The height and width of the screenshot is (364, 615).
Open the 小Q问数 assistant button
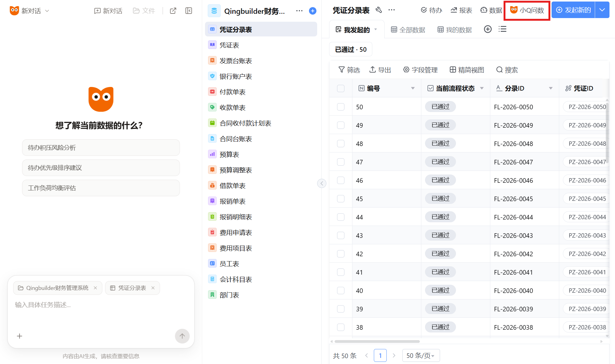pos(527,10)
